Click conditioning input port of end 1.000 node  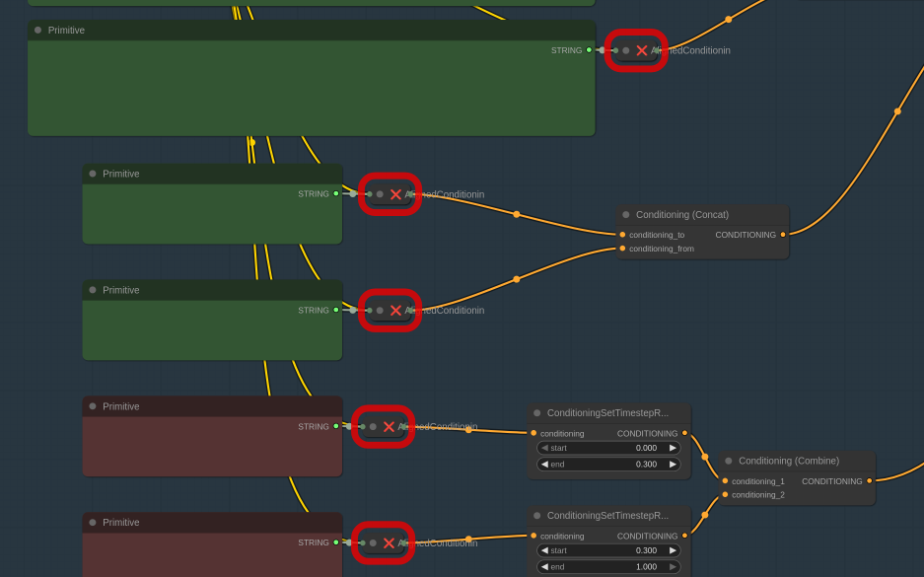coord(533,536)
